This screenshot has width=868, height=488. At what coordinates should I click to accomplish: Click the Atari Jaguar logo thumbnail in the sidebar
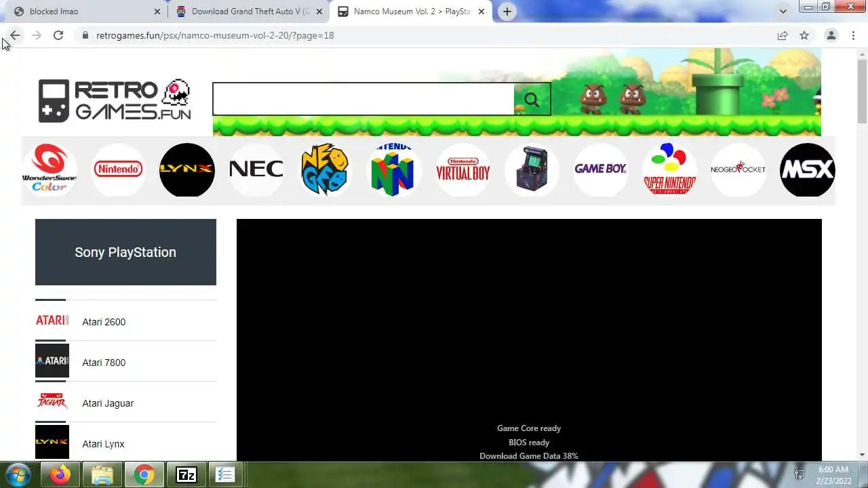(52, 401)
